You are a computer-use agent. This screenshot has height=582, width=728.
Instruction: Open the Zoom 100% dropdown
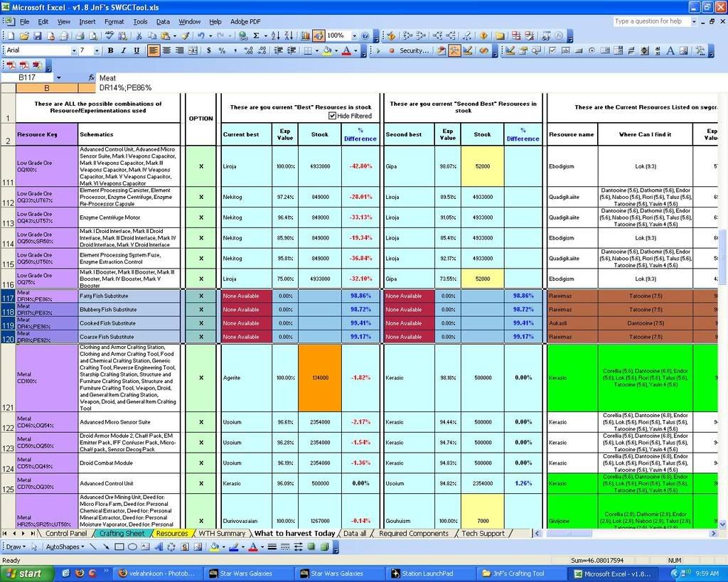click(354, 36)
